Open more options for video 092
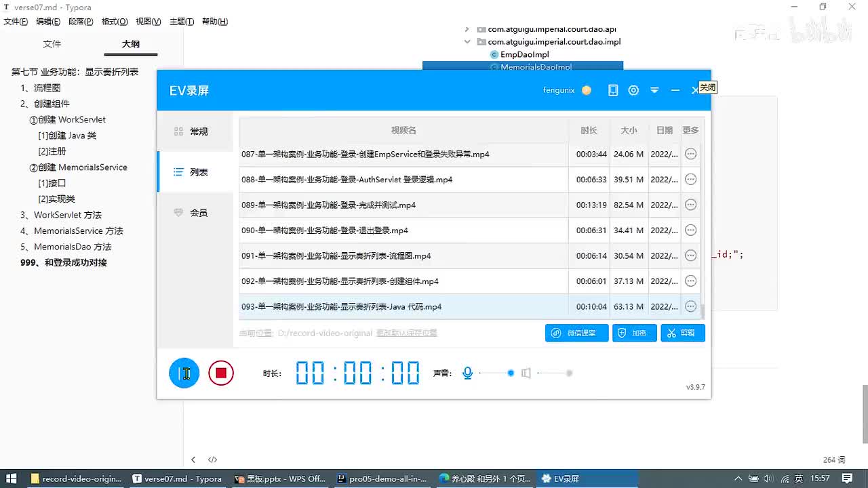 click(690, 281)
